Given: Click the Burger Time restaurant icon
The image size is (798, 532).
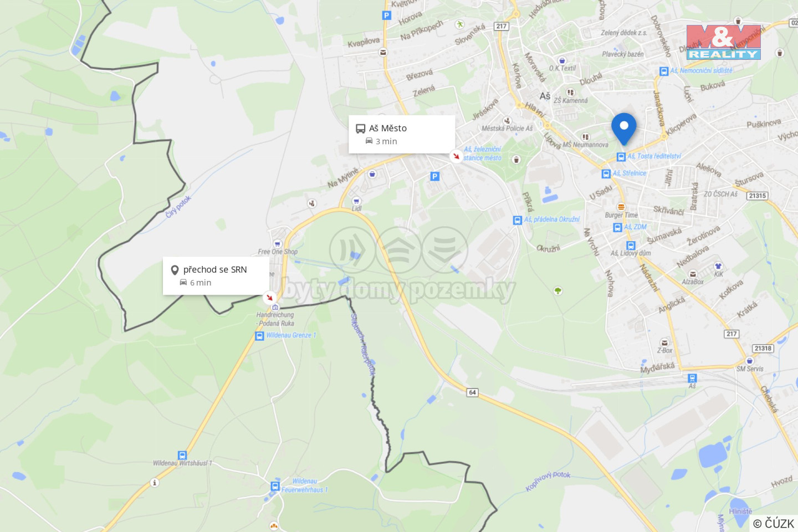Looking at the screenshot, I should pos(621,207).
